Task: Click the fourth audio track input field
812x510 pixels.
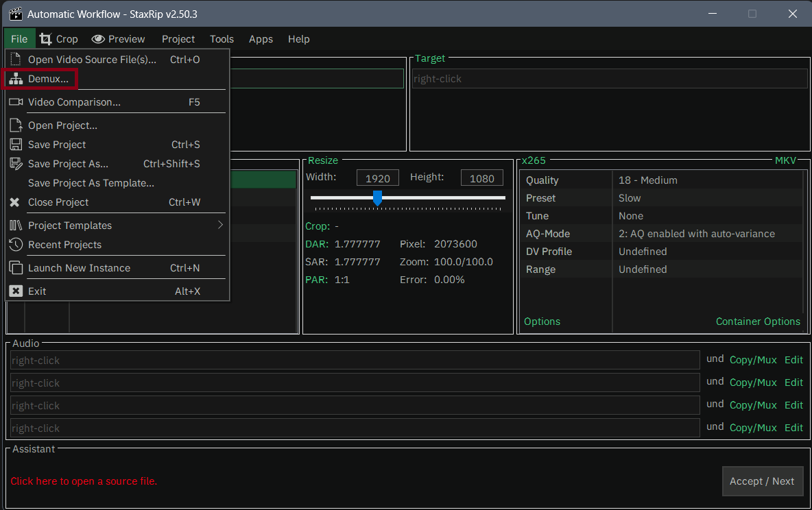Action: tap(355, 428)
